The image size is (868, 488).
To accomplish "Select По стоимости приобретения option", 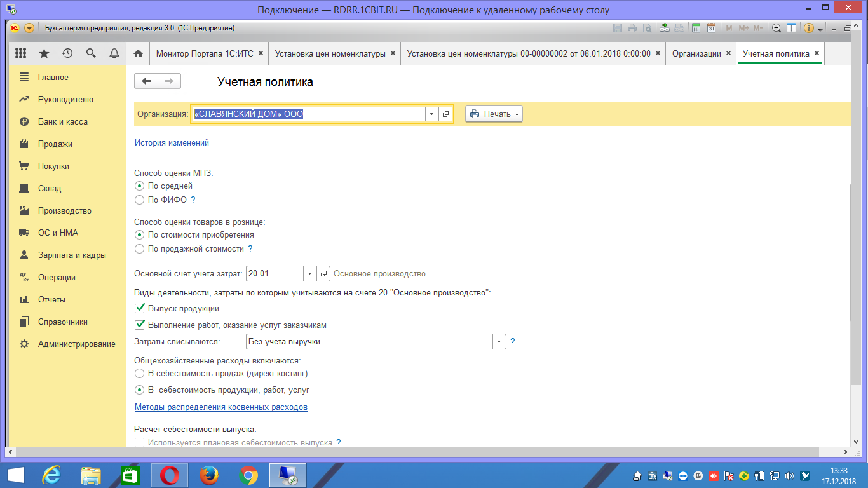I will pos(194,235).
